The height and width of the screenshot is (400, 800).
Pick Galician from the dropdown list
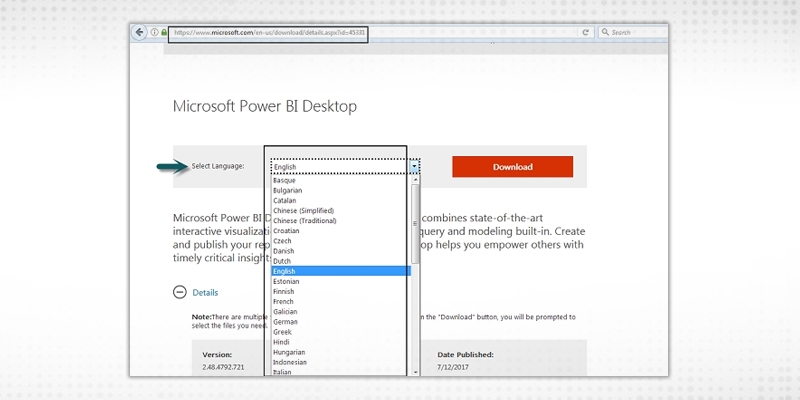tap(341, 312)
